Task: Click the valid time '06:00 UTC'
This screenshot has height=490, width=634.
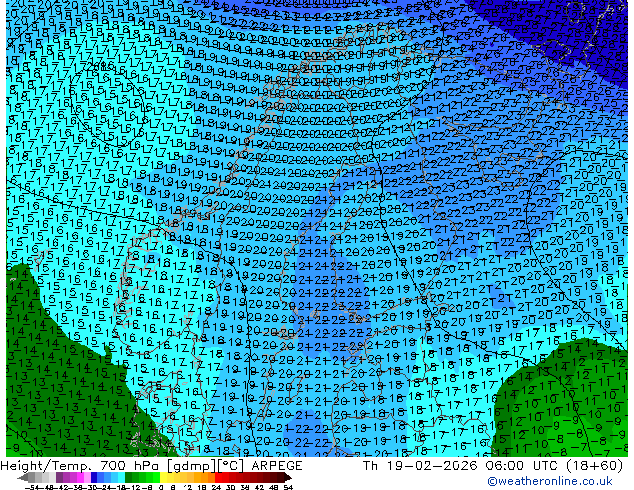Action: pyautogui.click(x=524, y=466)
